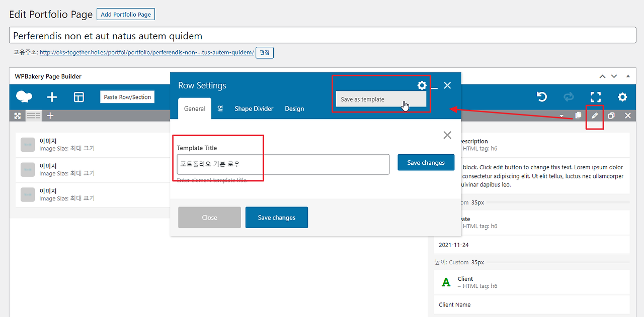
Task: Click the WPBakery Page Builder panel title
Action: pos(48,76)
